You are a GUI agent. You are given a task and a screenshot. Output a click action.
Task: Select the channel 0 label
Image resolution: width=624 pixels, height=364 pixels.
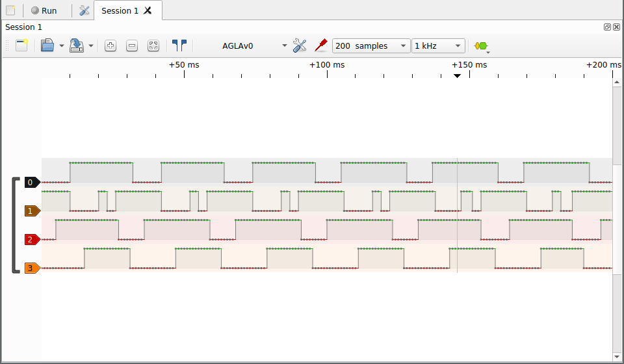pos(32,182)
